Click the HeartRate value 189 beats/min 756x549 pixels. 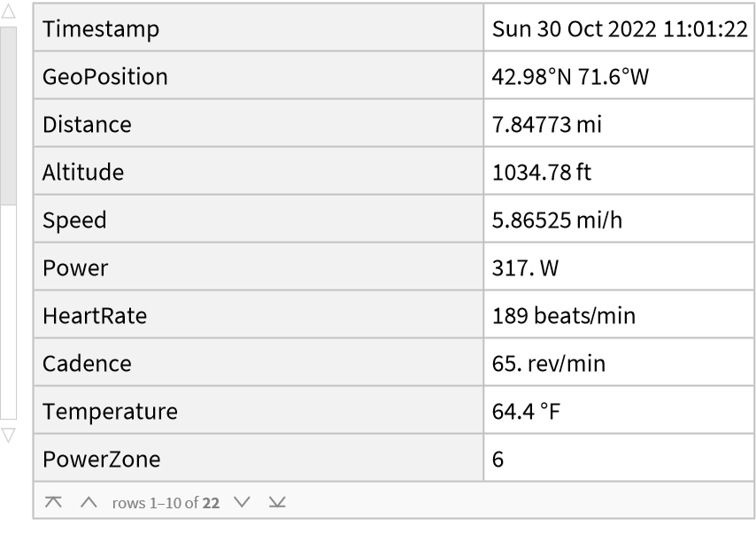pos(563,316)
